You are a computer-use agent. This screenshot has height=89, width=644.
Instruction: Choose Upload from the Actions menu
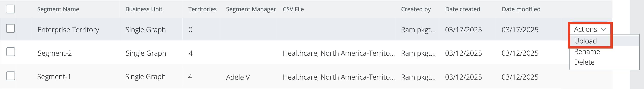tap(585, 41)
